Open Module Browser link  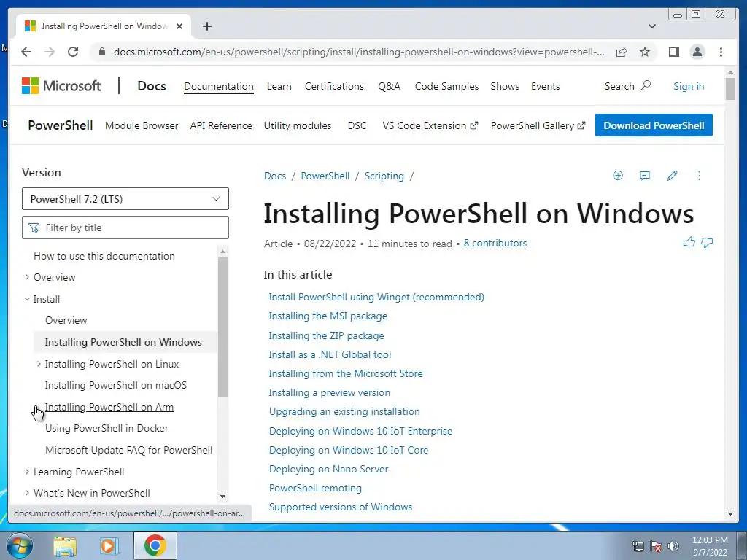click(142, 125)
